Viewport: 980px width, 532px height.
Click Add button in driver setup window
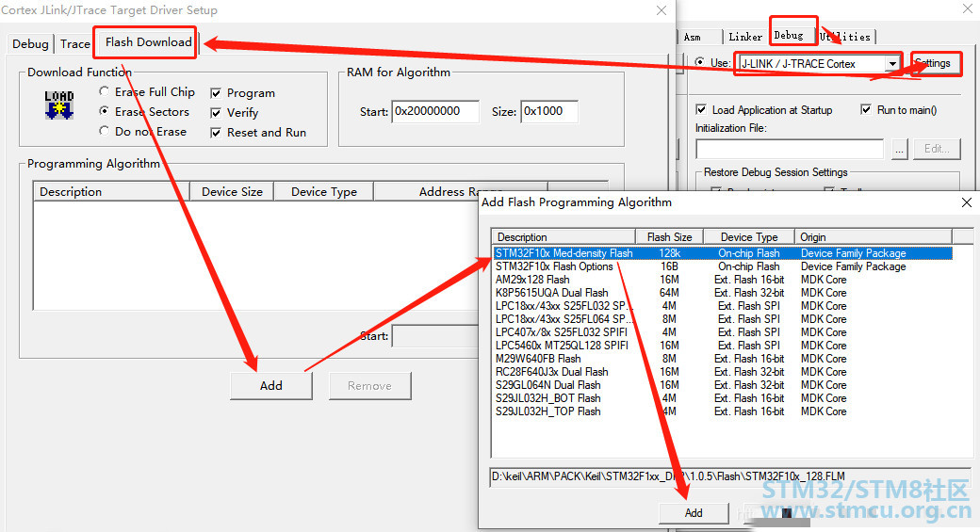pyautogui.click(x=271, y=386)
